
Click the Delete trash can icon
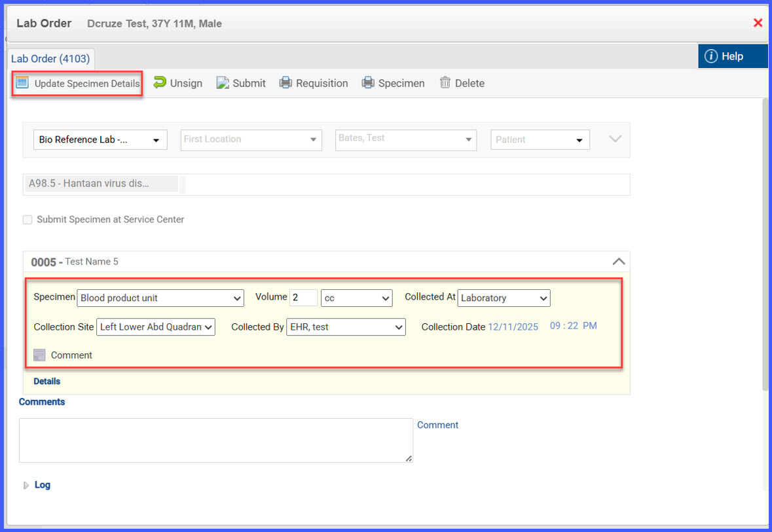click(x=445, y=82)
